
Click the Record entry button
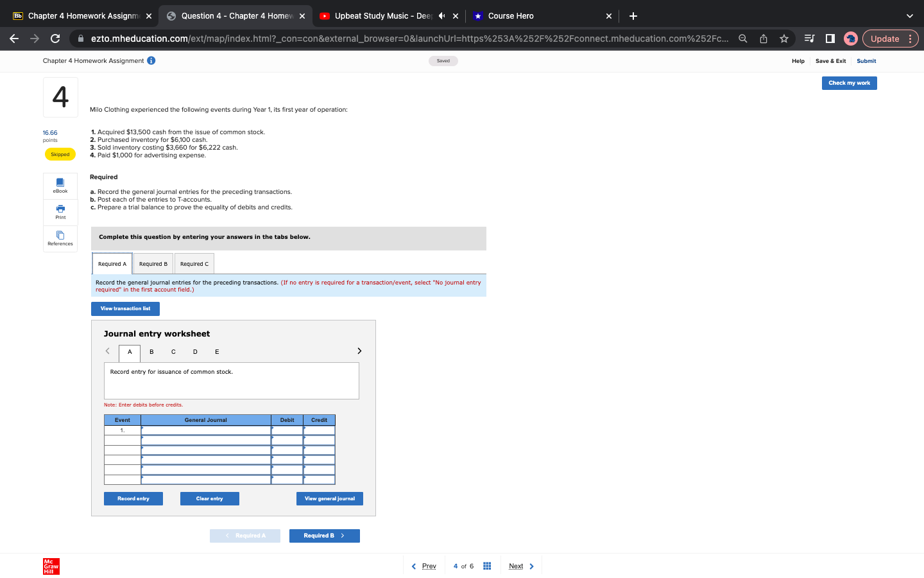click(x=133, y=498)
